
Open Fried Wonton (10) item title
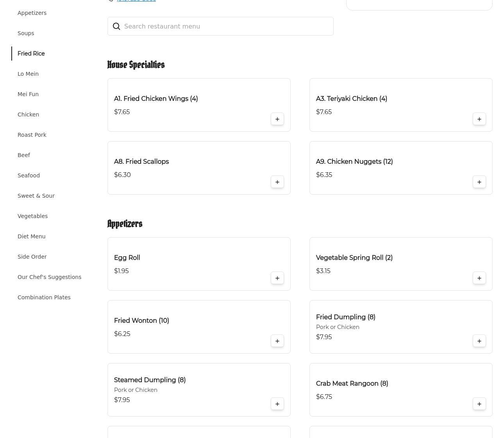141,321
